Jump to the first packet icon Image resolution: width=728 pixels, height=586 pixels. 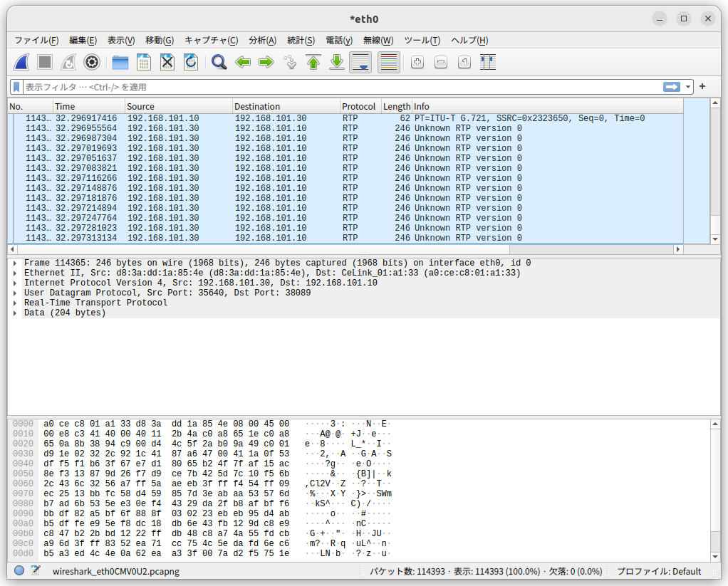point(313,63)
